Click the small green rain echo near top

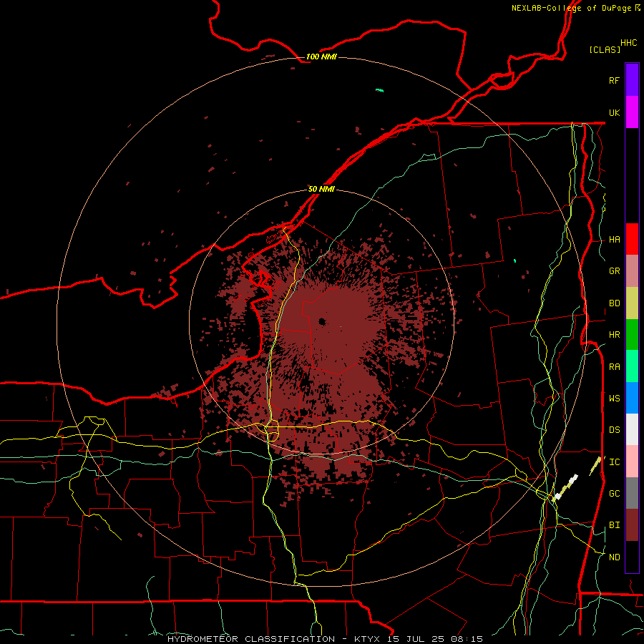pos(380,90)
